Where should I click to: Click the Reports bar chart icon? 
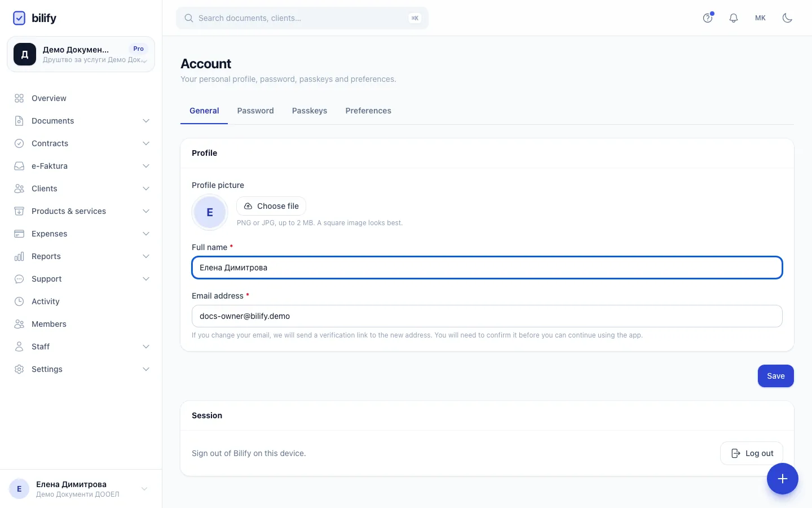19,256
